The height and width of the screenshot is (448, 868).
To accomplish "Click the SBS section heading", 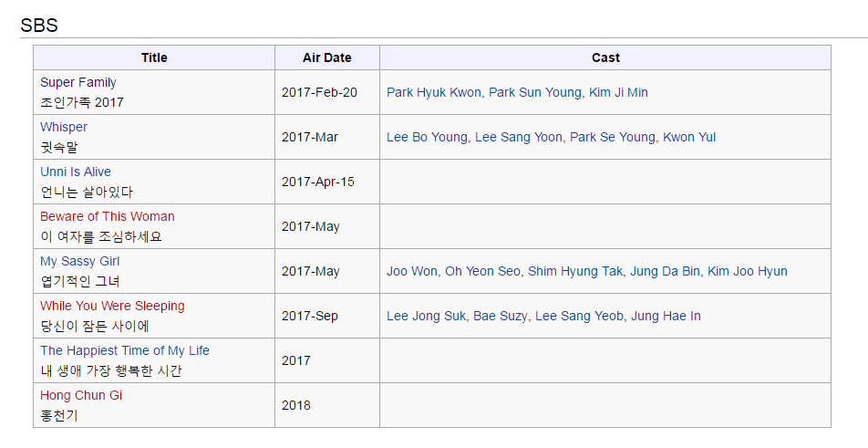I will [39, 26].
